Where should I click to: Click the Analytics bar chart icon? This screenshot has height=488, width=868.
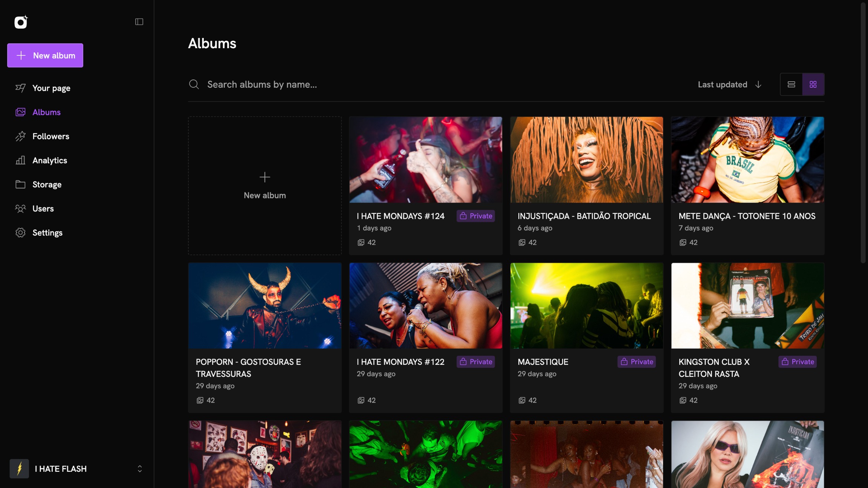point(20,160)
